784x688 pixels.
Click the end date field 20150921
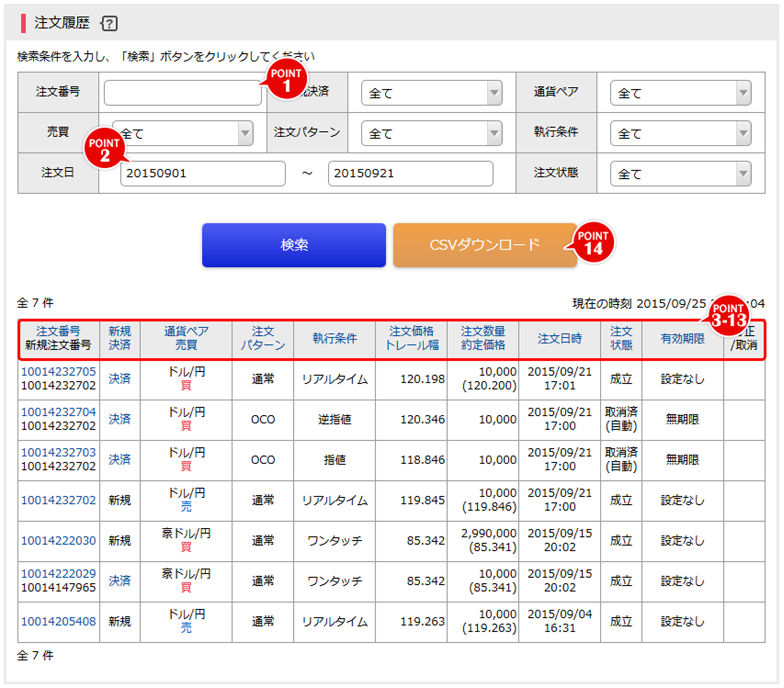point(410,174)
